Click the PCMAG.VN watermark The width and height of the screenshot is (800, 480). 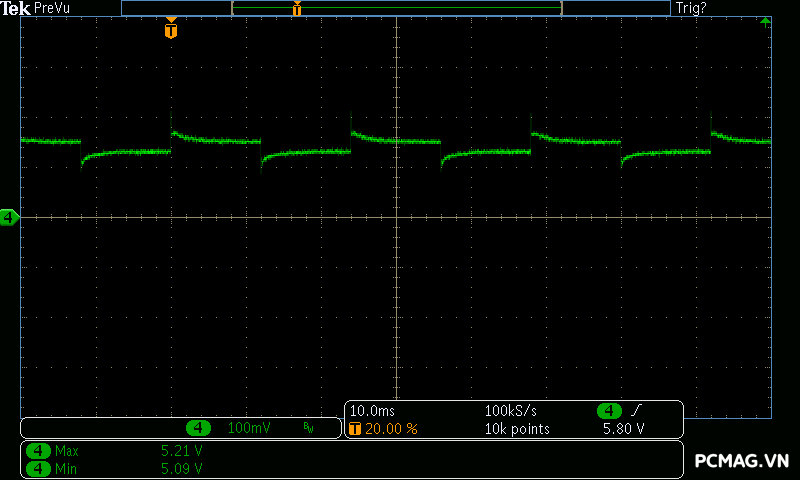tap(741, 460)
